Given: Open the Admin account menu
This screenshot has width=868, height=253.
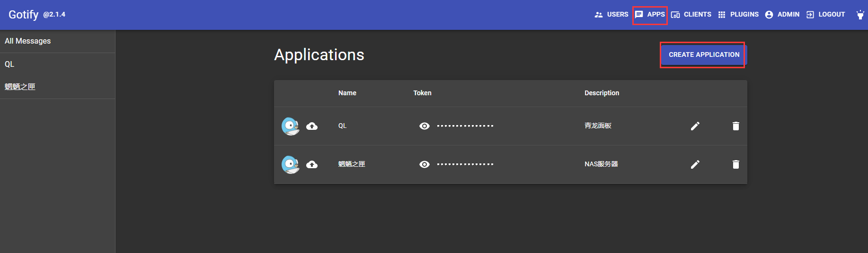Looking at the screenshot, I should click(782, 15).
